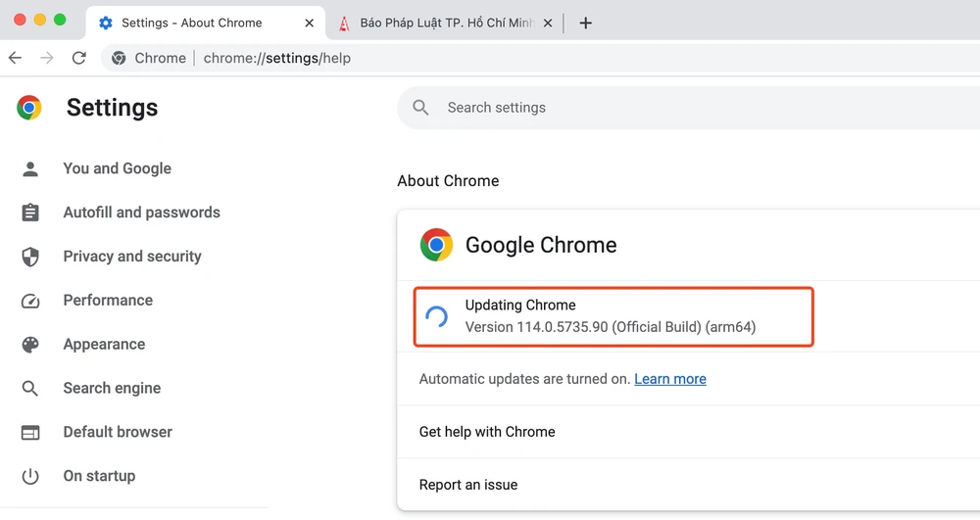The image size is (980, 520).
Task: Click the chrome://settings/help URL field
Action: pyautogui.click(x=277, y=58)
